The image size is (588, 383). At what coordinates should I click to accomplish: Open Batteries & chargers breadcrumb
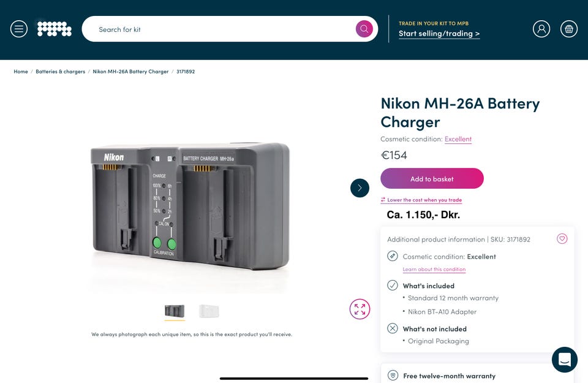(60, 72)
